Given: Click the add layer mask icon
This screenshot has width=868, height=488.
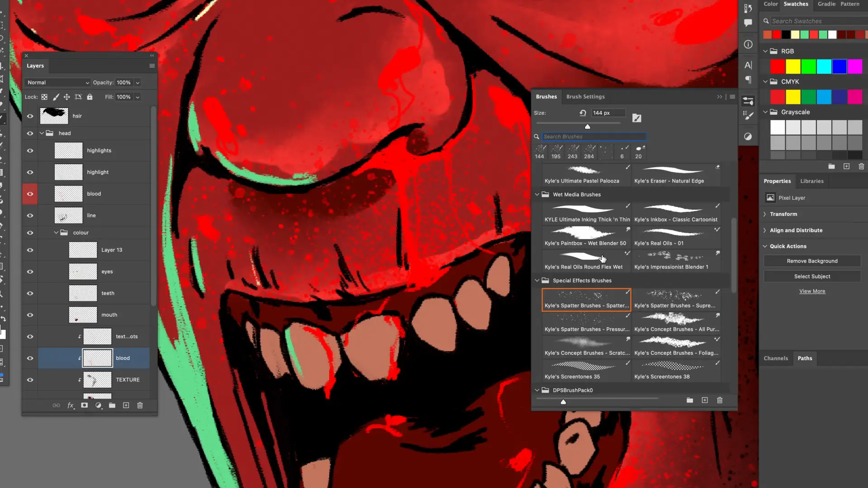Looking at the screenshot, I should 84,405.
